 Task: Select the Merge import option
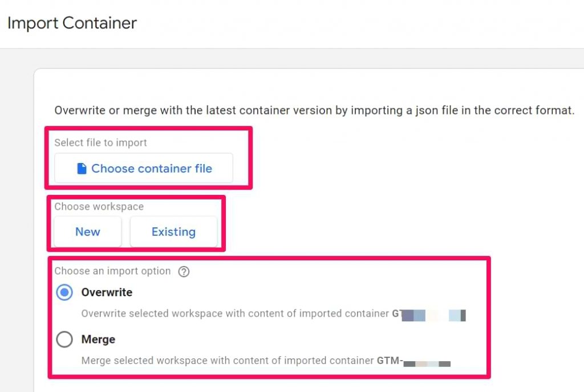click(x=64, y=339)
